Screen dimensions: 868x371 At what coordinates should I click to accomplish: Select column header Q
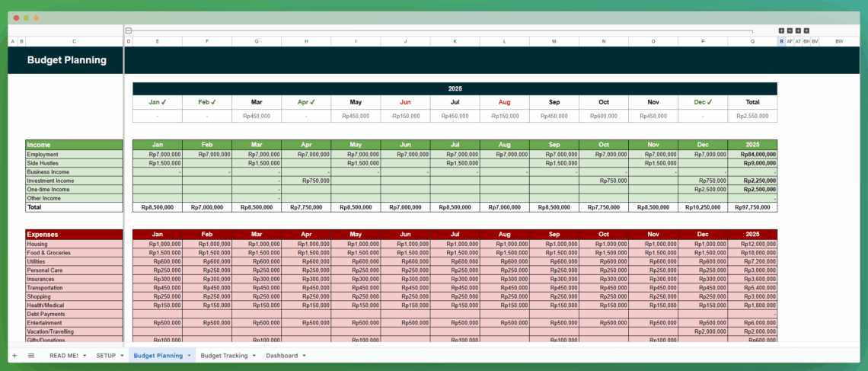752,42
